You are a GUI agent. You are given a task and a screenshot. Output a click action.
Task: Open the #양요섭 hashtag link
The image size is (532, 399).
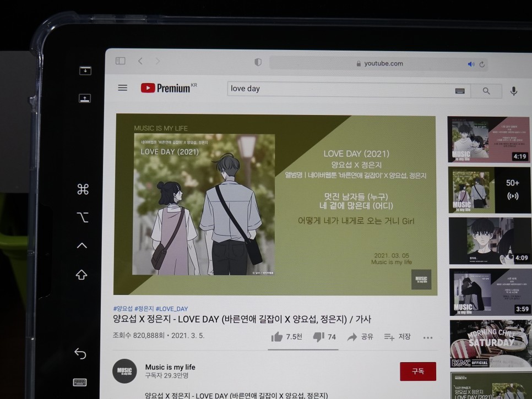coord(123,309)
